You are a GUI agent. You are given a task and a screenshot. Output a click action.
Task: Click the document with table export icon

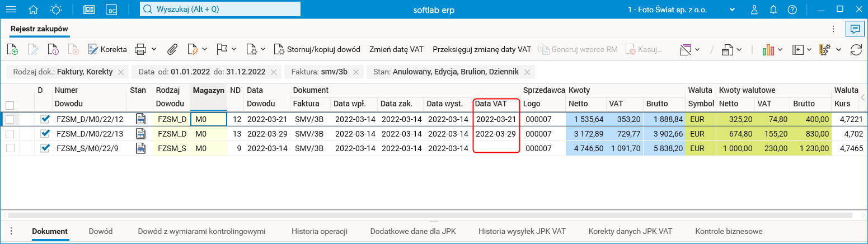pyautogui.click(x=728, y=49)
